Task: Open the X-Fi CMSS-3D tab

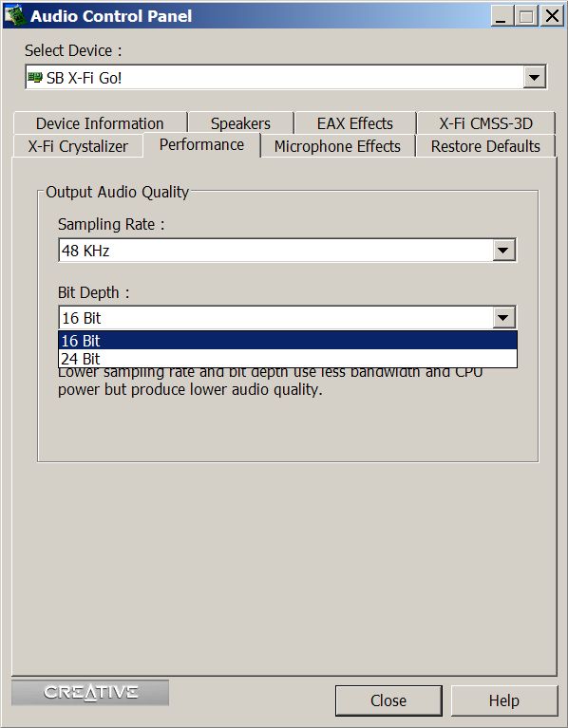Action: (x=485, y=123)
